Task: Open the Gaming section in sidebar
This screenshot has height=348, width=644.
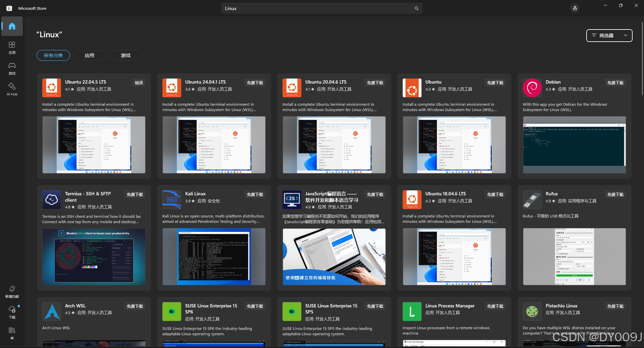Action: coord(12,68)
